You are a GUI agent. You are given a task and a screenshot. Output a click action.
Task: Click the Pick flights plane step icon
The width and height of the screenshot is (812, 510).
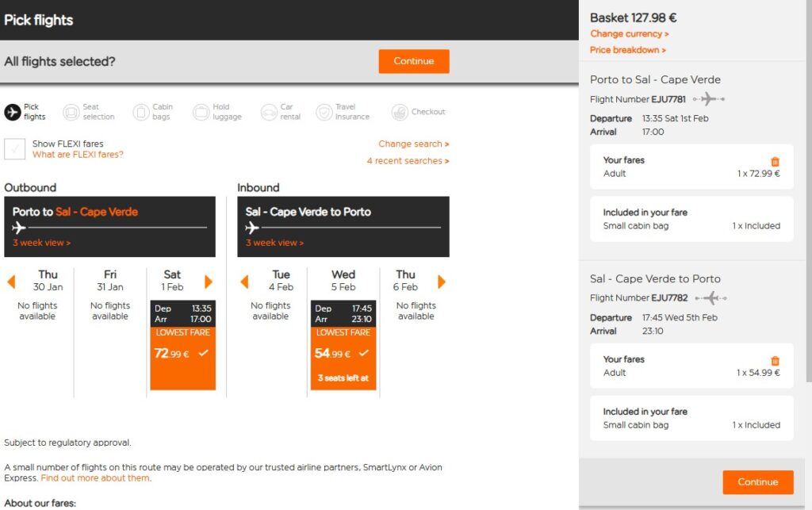[13, 112]
